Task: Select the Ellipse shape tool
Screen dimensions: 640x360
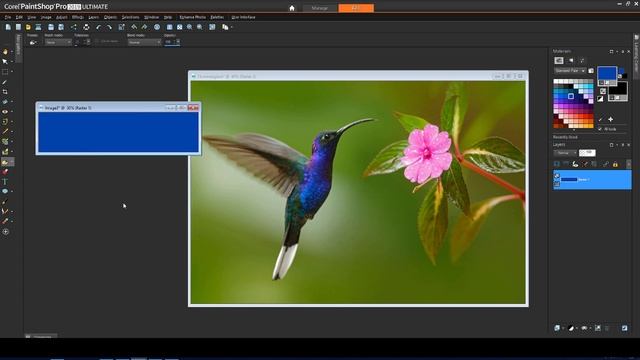Action: (x=5, y=191)
